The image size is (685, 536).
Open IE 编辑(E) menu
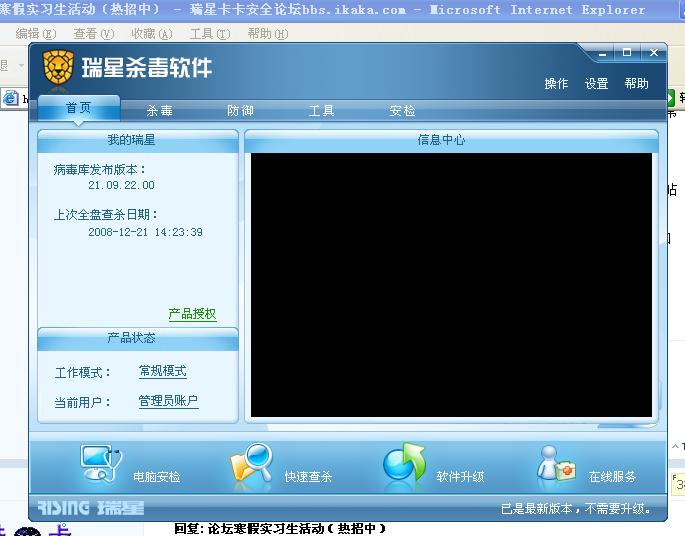[x=36, y=34]
